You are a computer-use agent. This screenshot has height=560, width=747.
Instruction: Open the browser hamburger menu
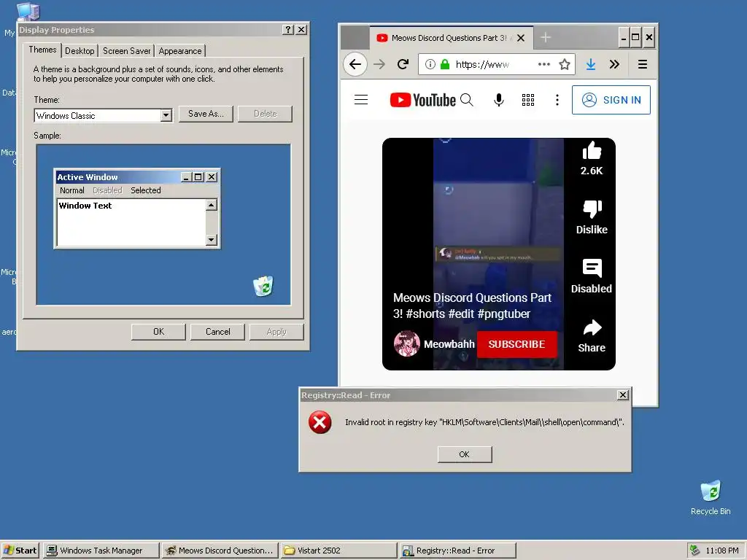(x=642, y=64)
